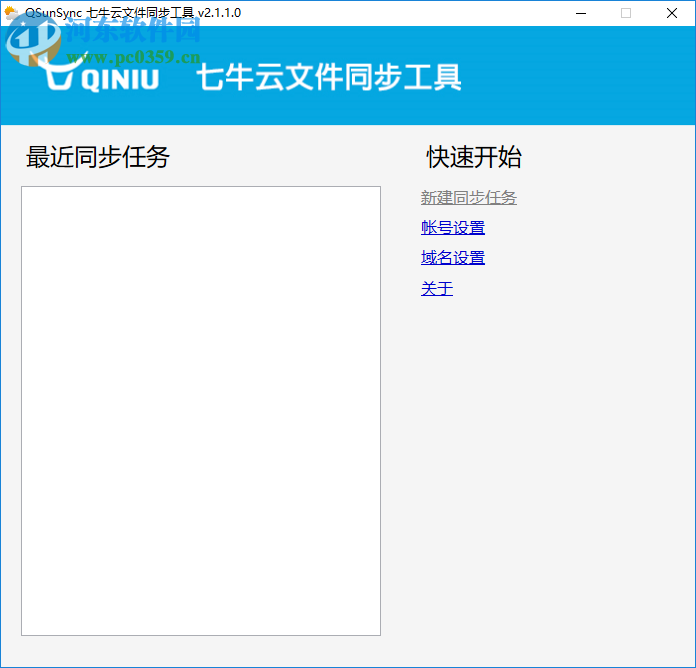
Task: Click the 快速开始 heading
Action: [x=474, y=157]
